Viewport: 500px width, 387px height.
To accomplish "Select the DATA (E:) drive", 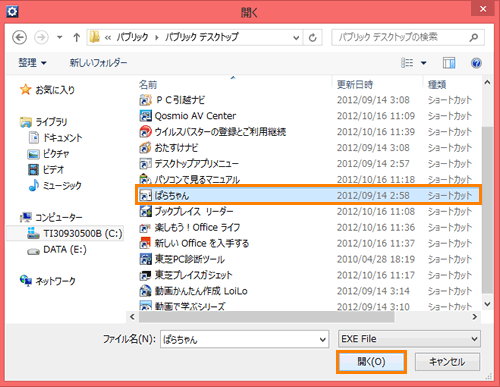I will pos(57,249).
